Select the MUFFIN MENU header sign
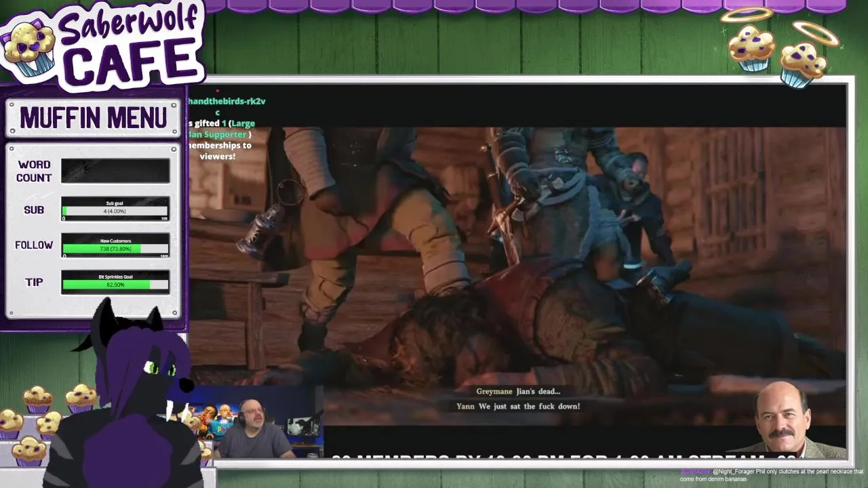Viewport: 868px width, 488px height. [x=93, y=118]
